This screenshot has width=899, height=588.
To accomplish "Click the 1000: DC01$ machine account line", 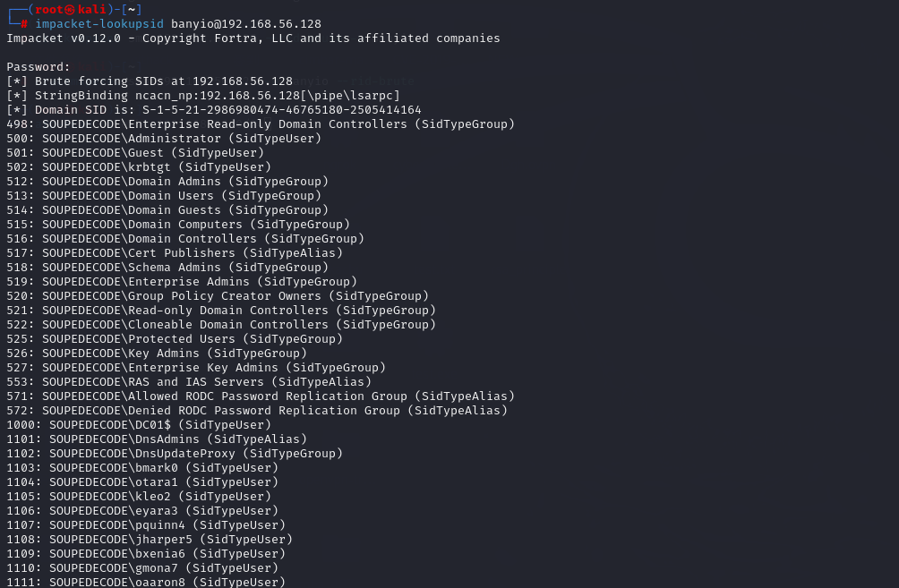I will pos(139,425).
